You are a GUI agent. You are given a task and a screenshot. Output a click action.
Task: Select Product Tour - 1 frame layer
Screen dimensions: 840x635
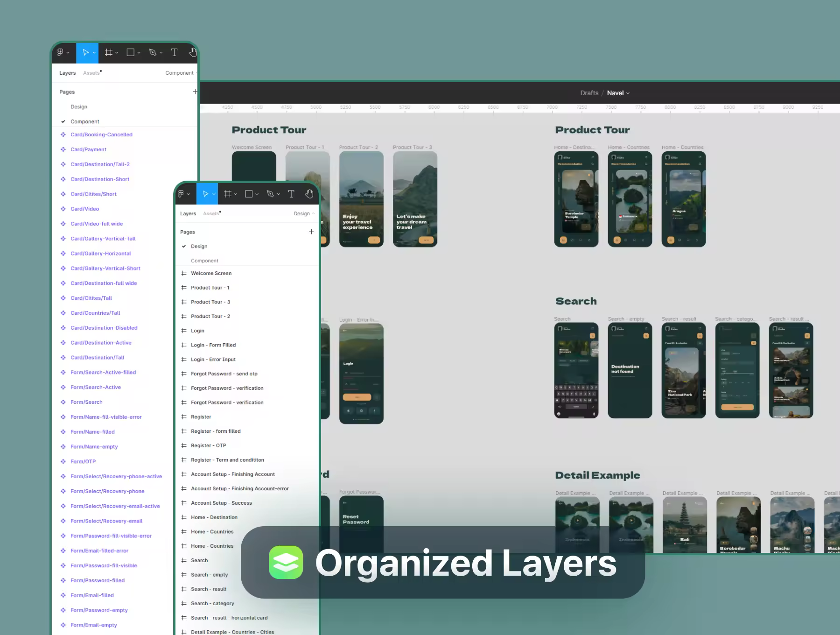[210, 288]
